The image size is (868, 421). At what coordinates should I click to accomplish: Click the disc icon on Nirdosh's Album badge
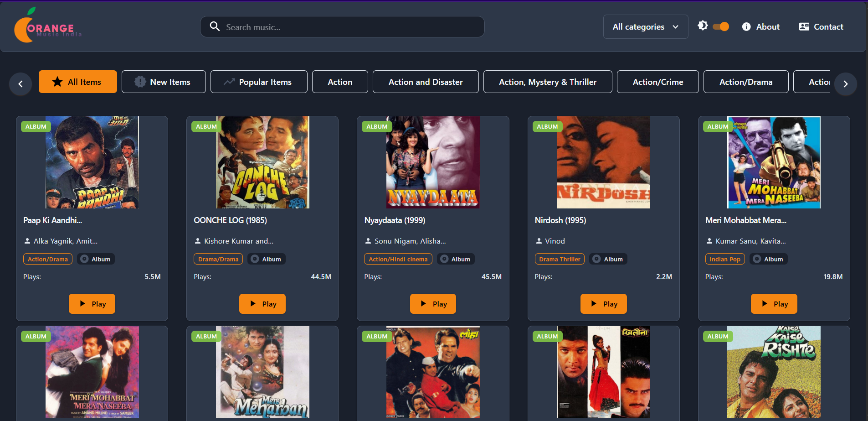(596, 259)
